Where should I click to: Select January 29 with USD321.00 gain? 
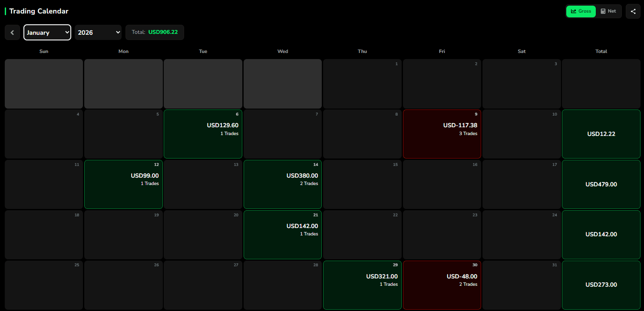tap(362, 285)
